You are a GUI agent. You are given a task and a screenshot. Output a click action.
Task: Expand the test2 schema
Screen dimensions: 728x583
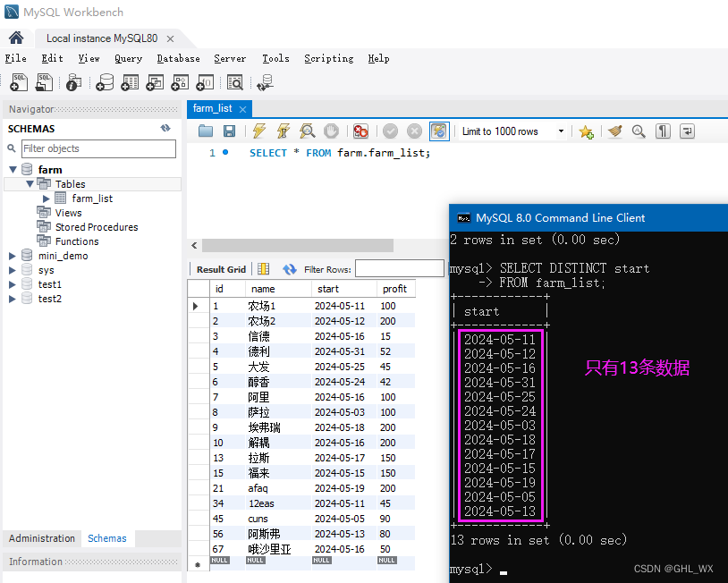click(x=12, y=299)
